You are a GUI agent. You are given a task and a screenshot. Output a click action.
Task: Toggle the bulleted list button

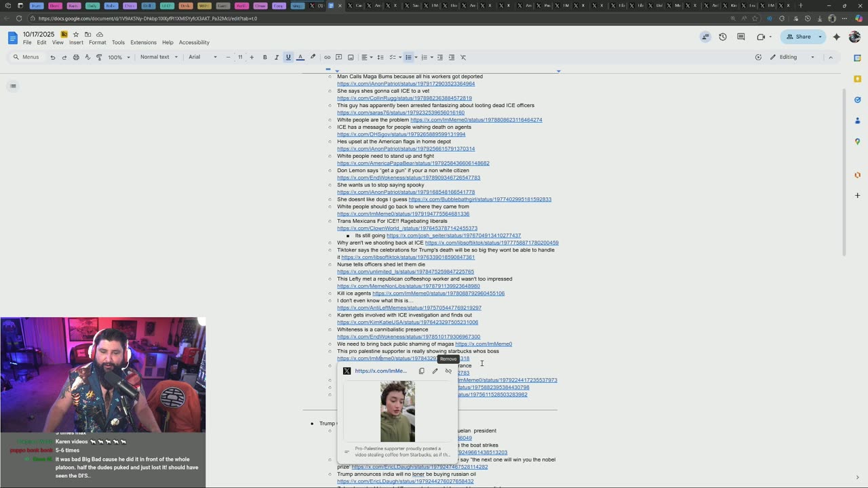pos(408,58)
